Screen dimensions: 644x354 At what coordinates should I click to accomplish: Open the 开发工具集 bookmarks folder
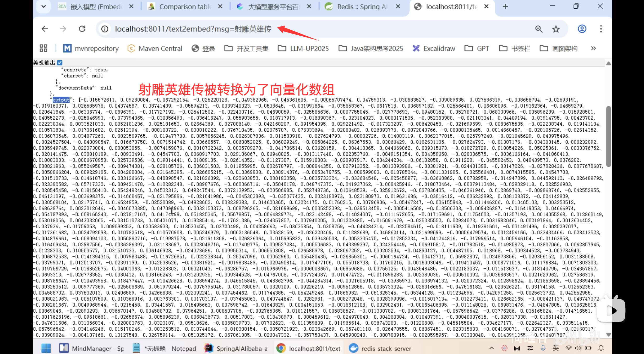point(246,48)
